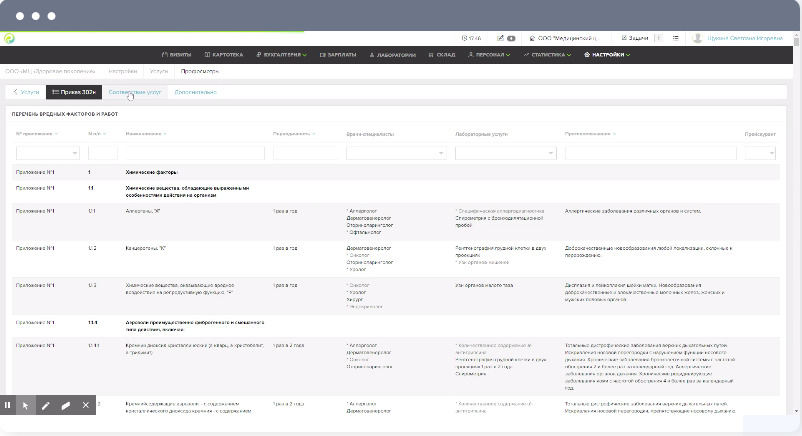This screenshot has height=436, width=802.
Task: Select the Профосмотры breadcrumb tab
Action: click(x=199, y=71)
